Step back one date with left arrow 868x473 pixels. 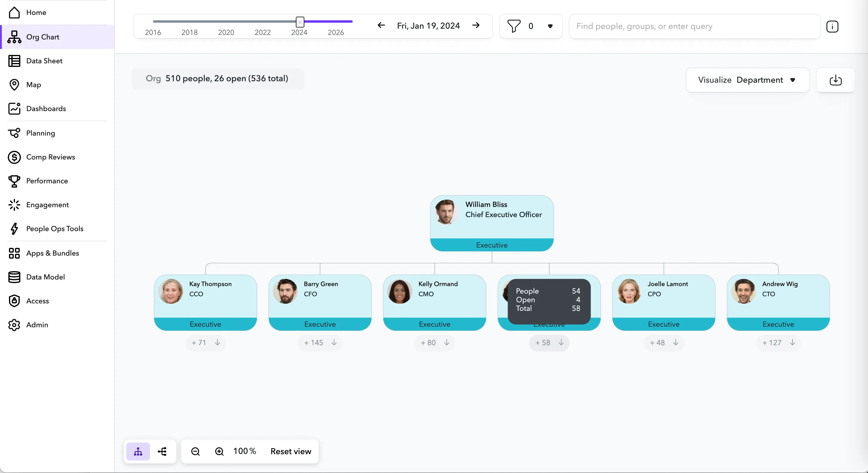[381, 25]
